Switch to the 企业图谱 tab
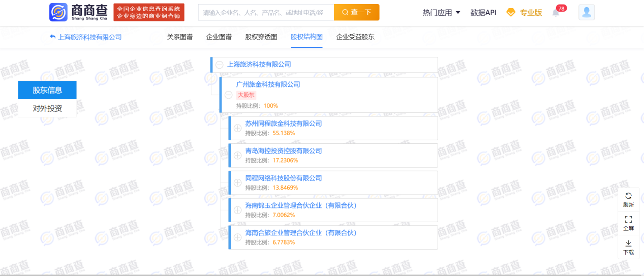The image size is (644, 276). pos(219,37)
